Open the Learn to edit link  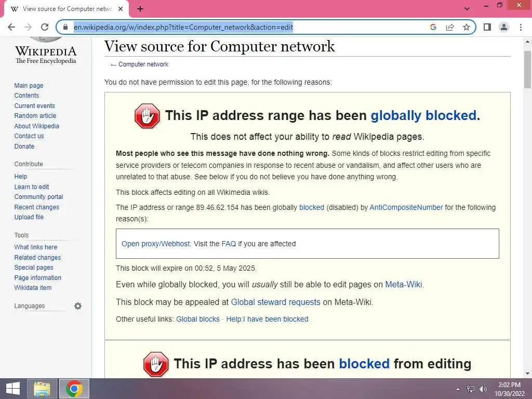pos(32,187)
